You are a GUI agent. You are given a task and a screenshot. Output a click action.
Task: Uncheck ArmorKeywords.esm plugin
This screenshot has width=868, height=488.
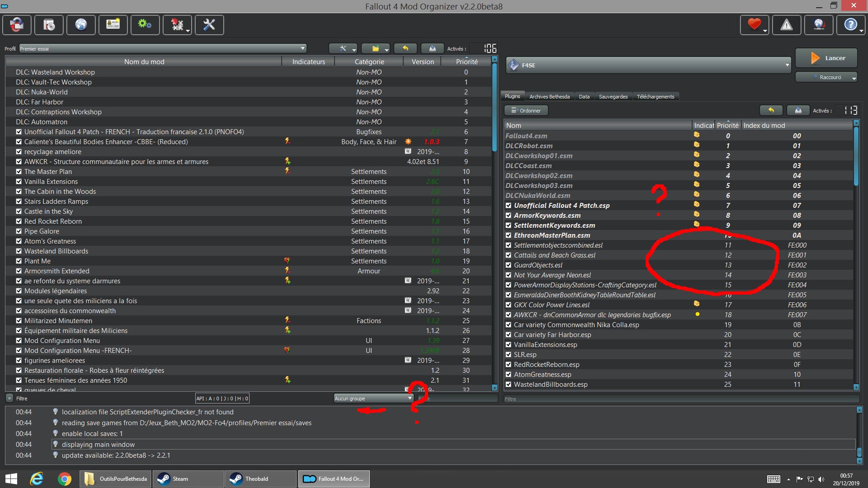tap(508, 216)
